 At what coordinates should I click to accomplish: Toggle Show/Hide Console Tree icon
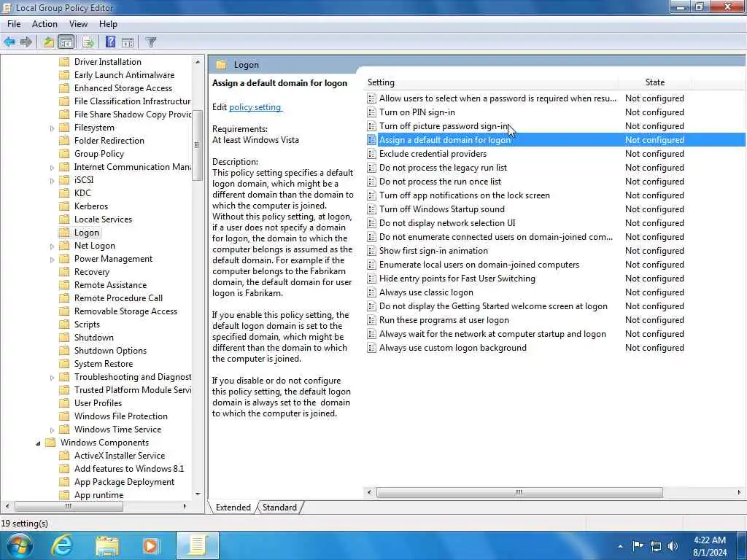point(66,42)
